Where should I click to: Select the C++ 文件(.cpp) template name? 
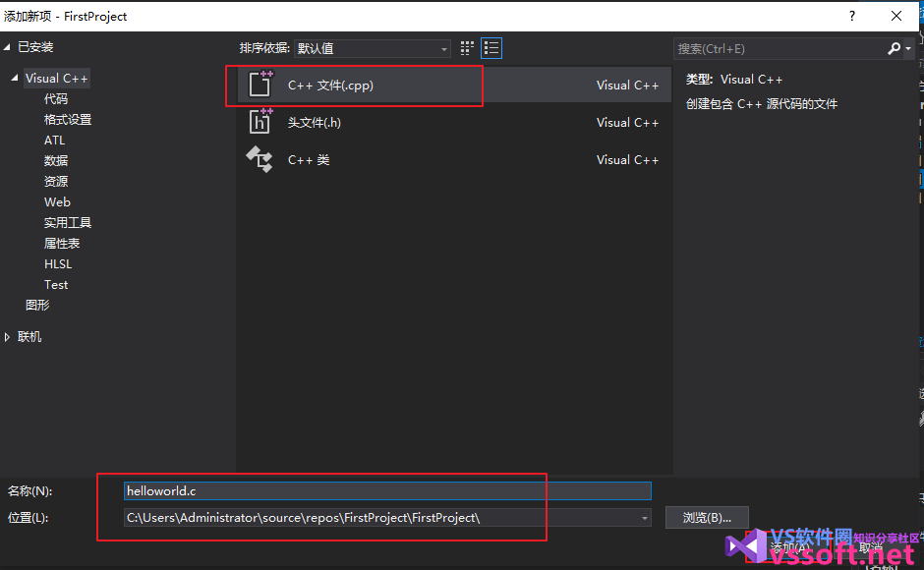tap(330, 85)
